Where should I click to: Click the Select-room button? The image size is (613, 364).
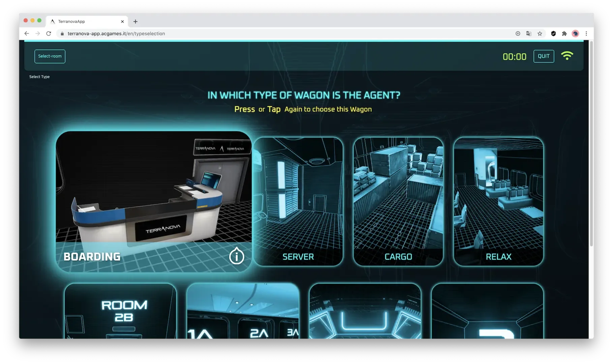click(x=50, y=56)
